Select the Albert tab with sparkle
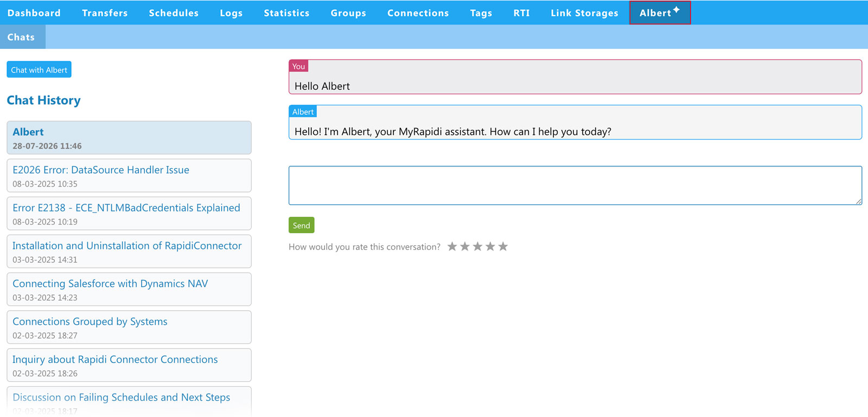 pyautogui.click(x=660, y=12)
